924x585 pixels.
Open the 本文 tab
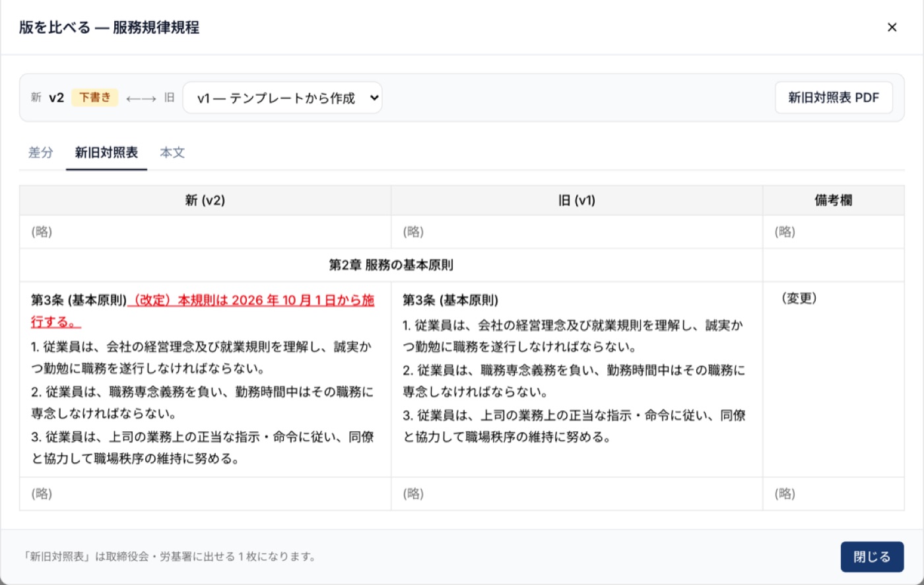(172, 152)
